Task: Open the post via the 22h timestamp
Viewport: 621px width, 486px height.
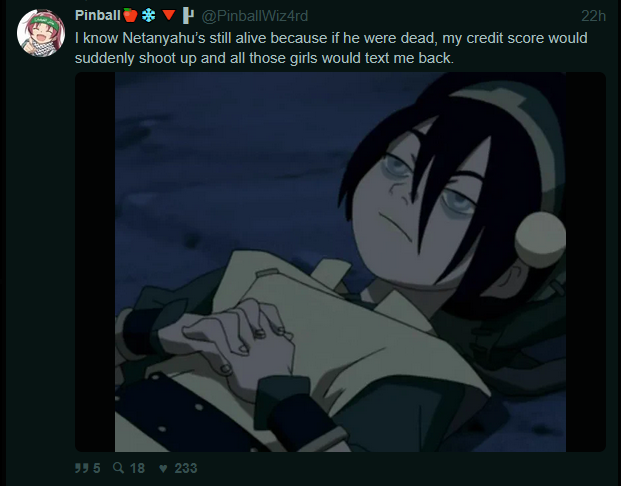Action: click(593, 16)
